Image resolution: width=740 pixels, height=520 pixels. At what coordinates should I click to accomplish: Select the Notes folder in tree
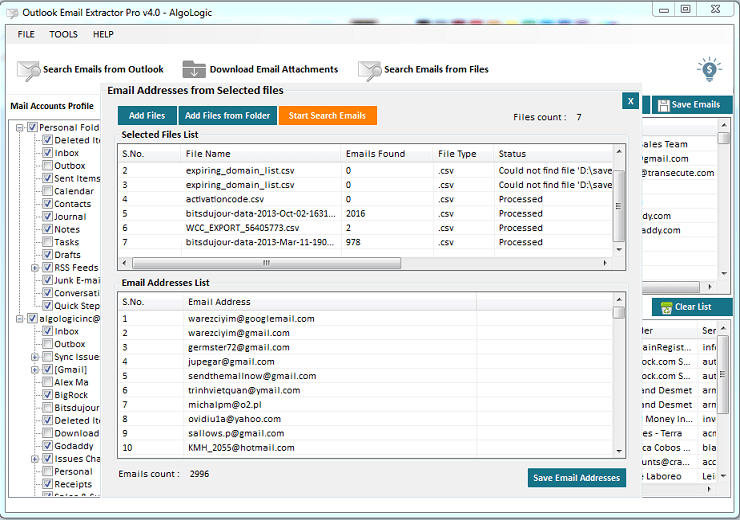[x=67, y=229]
